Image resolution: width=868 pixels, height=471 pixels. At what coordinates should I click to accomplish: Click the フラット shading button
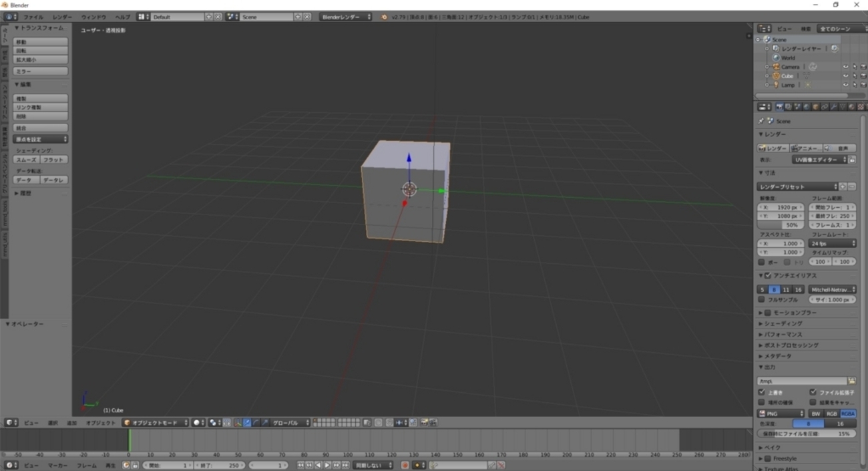pyautogui.click(x=54, y=160)
